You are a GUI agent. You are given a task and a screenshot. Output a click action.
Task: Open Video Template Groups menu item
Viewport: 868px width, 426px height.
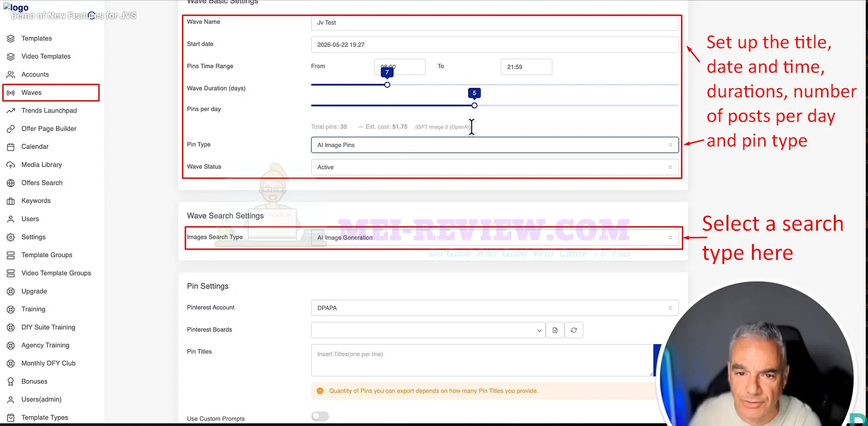click(x=56, y=273)
